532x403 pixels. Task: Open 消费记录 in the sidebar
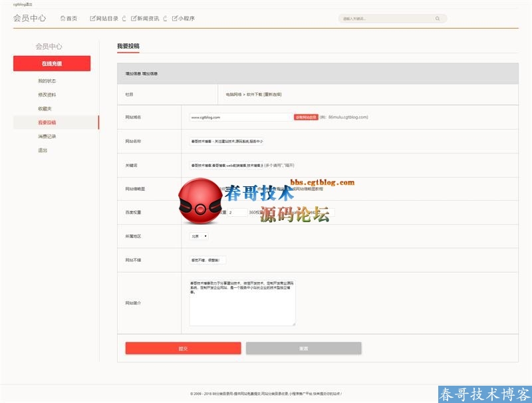coord(47,136)
